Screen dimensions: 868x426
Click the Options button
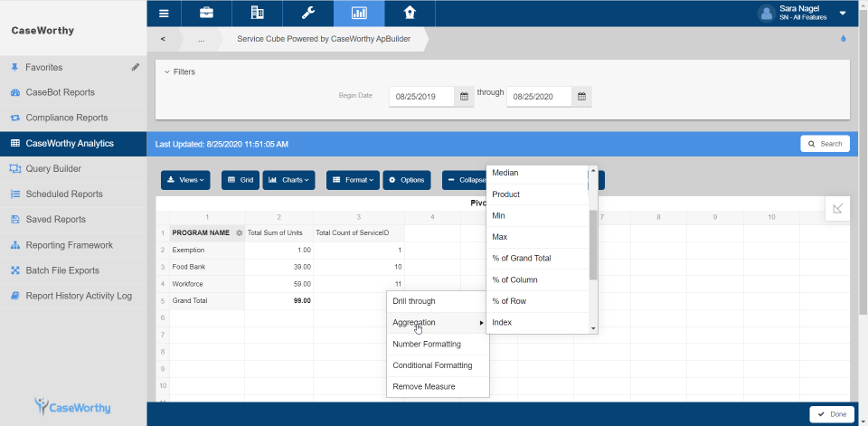(x=407, y=180)
